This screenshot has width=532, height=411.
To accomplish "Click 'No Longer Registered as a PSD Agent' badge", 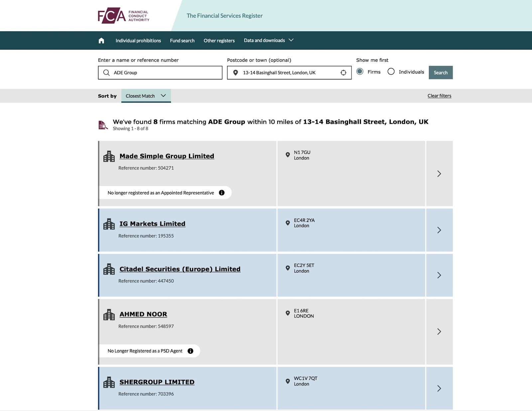I will 150,351.
